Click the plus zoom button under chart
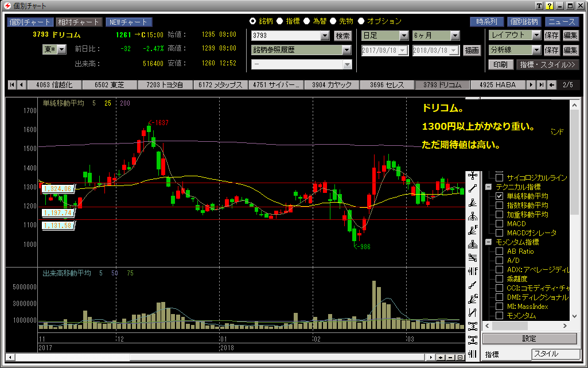 point(441,358)
